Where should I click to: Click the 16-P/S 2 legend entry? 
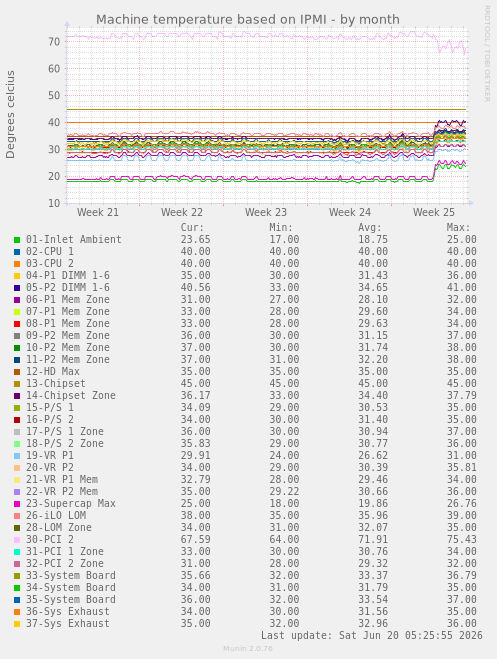50,419
